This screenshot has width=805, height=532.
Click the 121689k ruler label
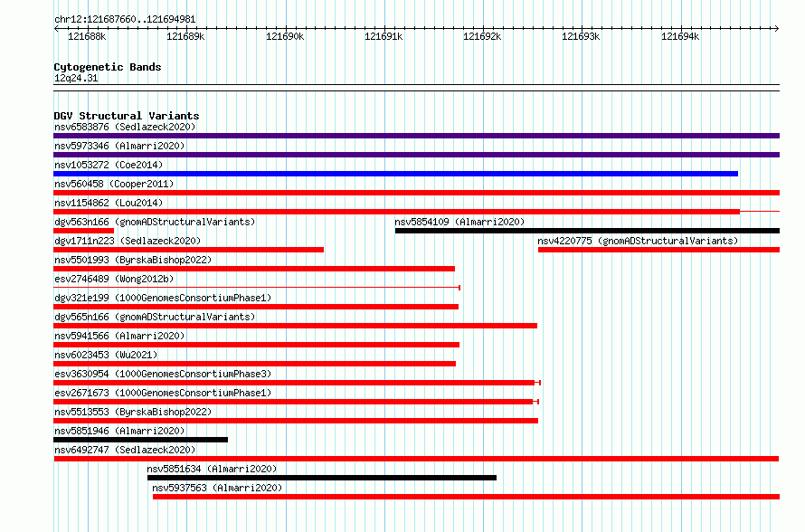point(185,36)
